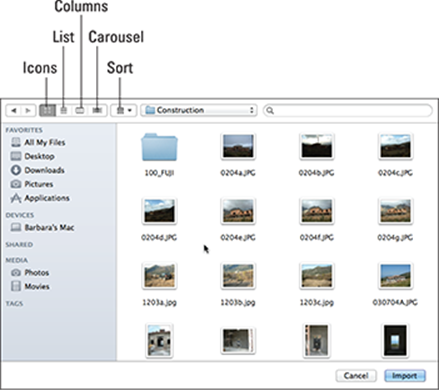Viewport: 439px width, 390px height.
Task: Select the 1203b.jpg thumbnail
Action: [x=238, y=276]
